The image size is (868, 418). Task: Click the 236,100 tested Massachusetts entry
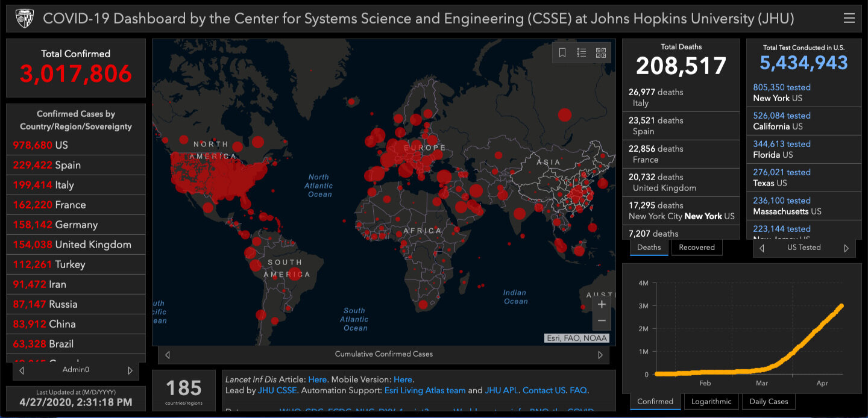(804, 206)
